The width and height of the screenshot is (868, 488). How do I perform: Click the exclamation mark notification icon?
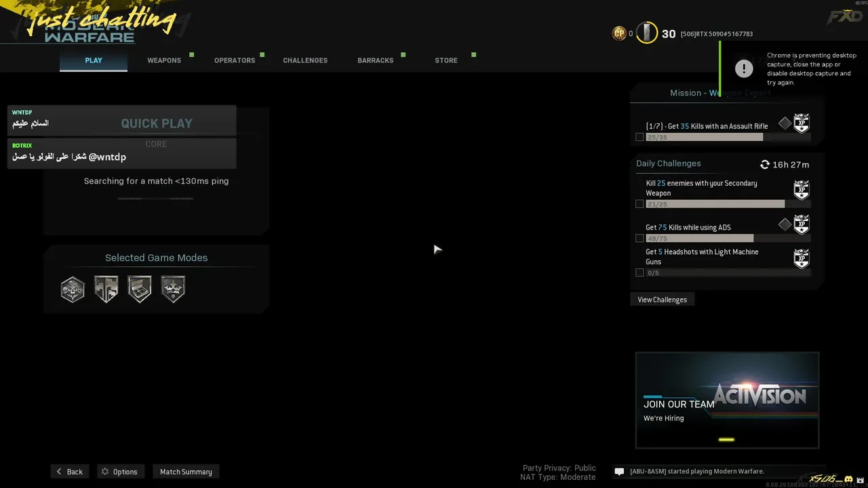(744, 68)
